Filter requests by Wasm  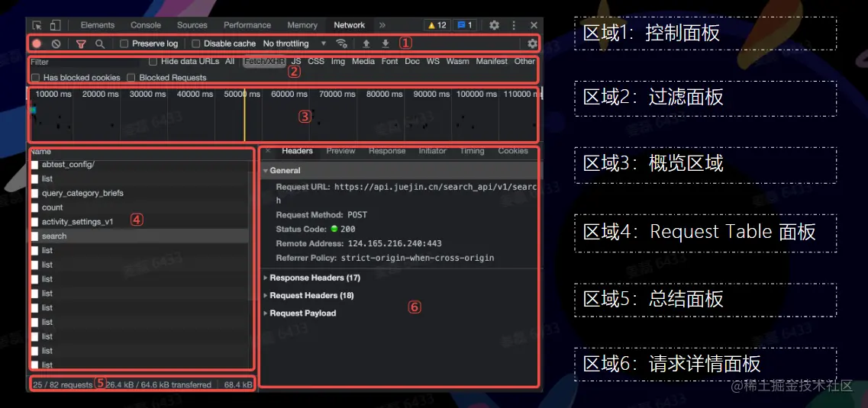[458, 61]
